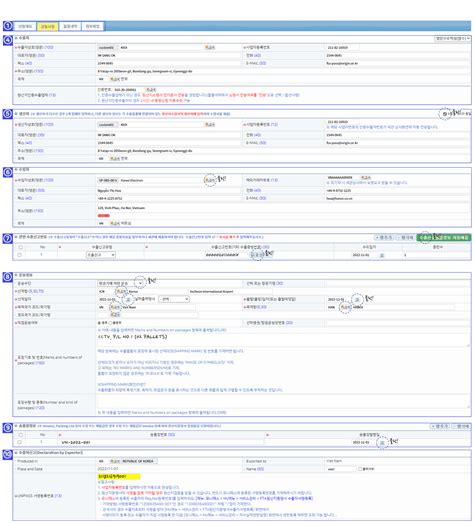
Task: Click into the bill of lading number field
Action: coord(397,323)
